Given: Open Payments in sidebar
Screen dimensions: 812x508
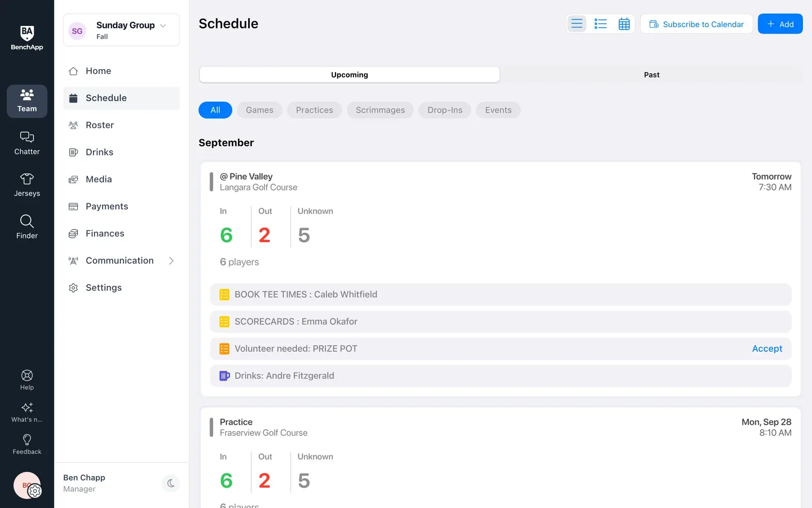Looking at the screenshot, I should (x=121, y=206).
